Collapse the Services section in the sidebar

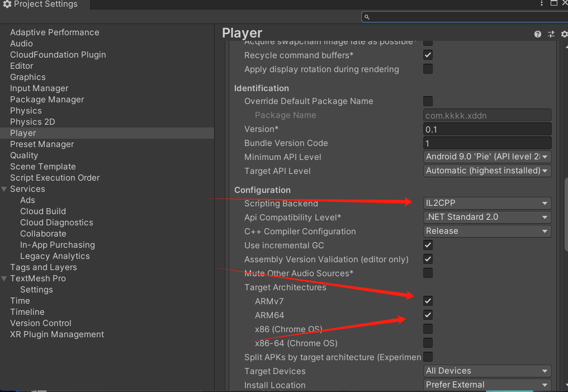(4, 188)
